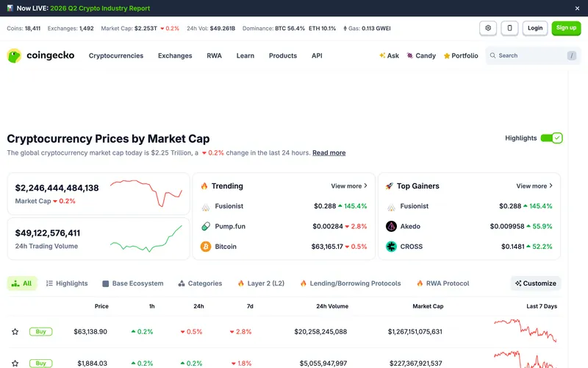This screenshot has height=368, width=588.
Task: Open the RWA menu
Action: pos(214,56)
